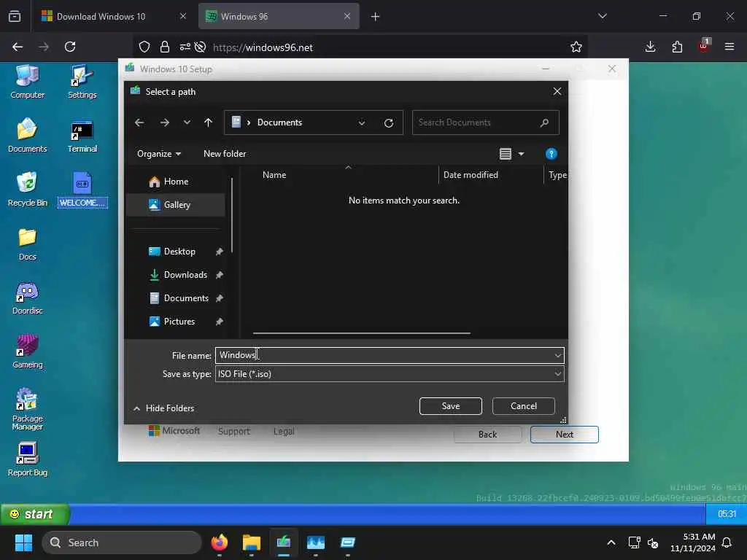The width and height of the screenshot is (747, 560).
Task: Open File Explorer from the taskbar
Action: click(252, 542)
